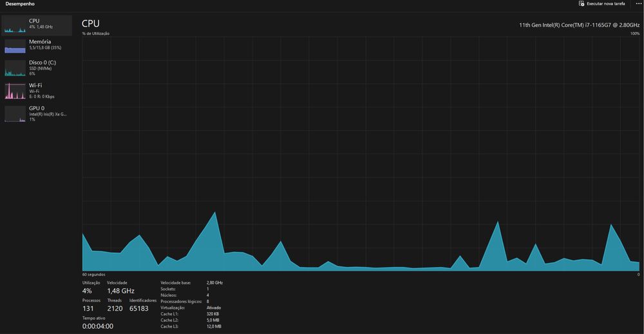Select the CPU performance item
Screen dimensions: 644x334
tap(37, 25)
